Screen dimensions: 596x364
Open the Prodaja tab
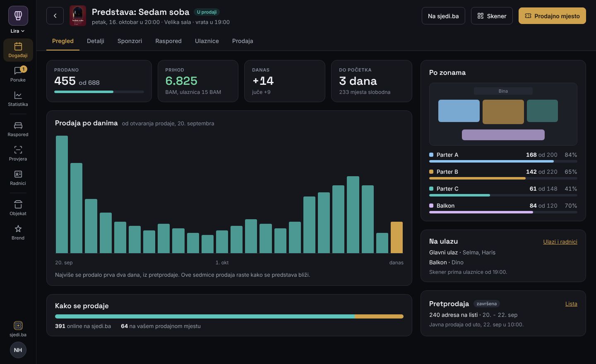tap(243, 41)
